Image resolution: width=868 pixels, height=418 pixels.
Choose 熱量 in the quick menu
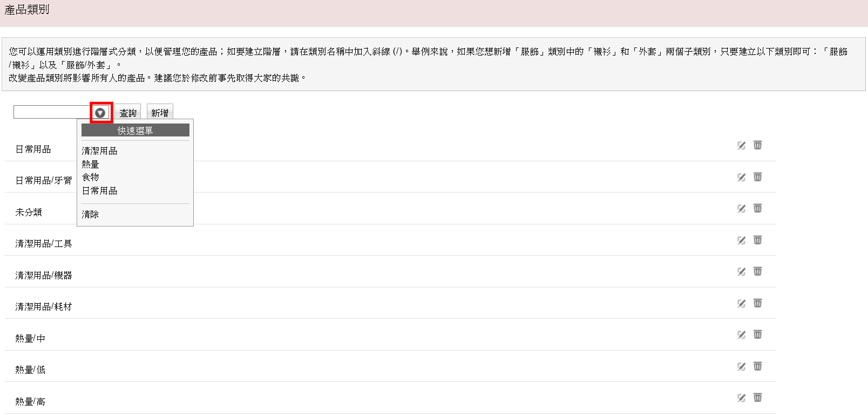click(90, 164)
